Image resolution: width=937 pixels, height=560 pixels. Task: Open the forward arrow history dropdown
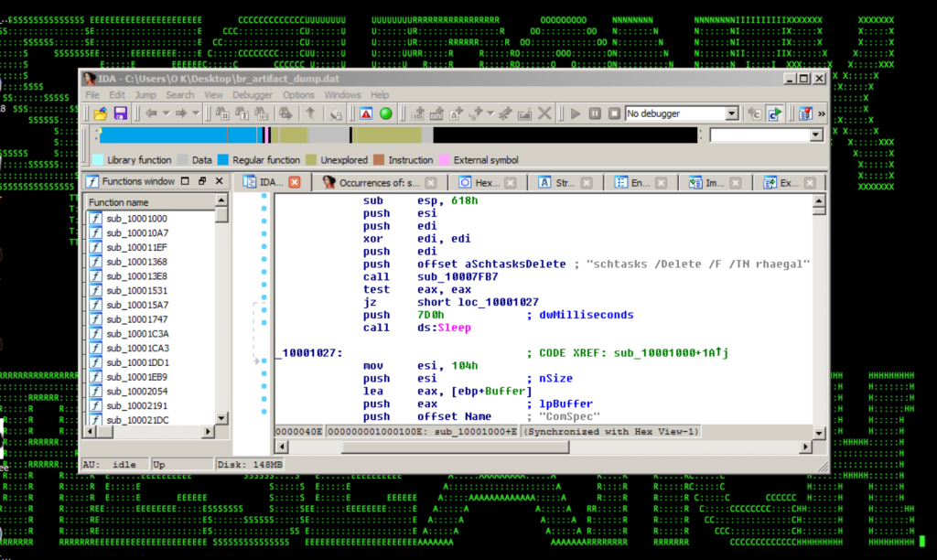195,113
